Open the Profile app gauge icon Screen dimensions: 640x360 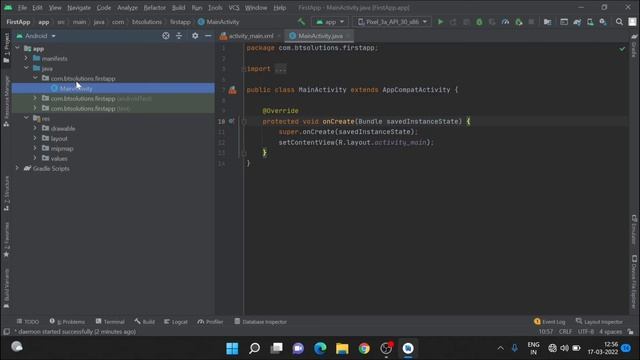click(x=505, y=22)
